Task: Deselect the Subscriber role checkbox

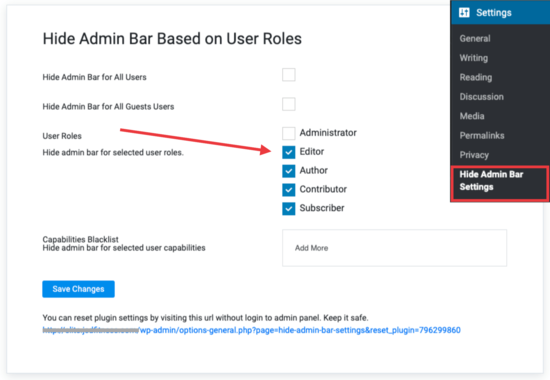Action: coord(289,209)
